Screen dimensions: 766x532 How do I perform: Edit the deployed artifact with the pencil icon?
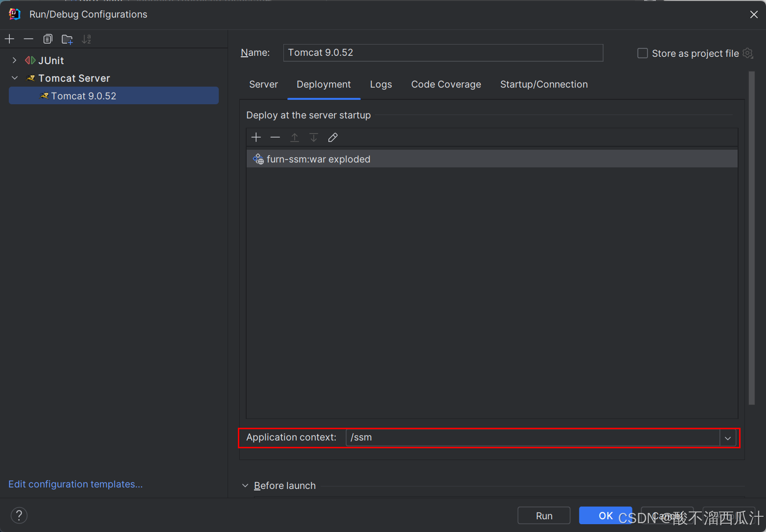(x=333, y=137)
